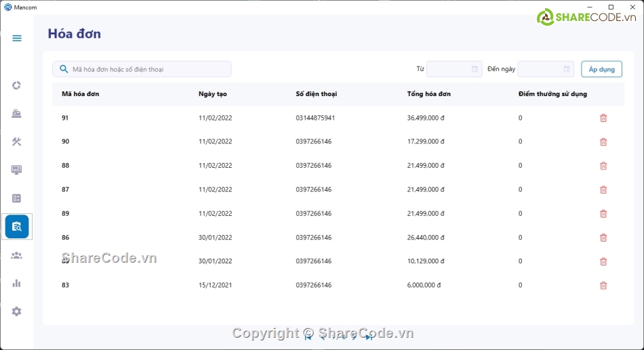Image resolution: width=644 pixels, height=350 pixels.
Task: Open the customers group icon in sidebar
Action: (x=17, y=255)
